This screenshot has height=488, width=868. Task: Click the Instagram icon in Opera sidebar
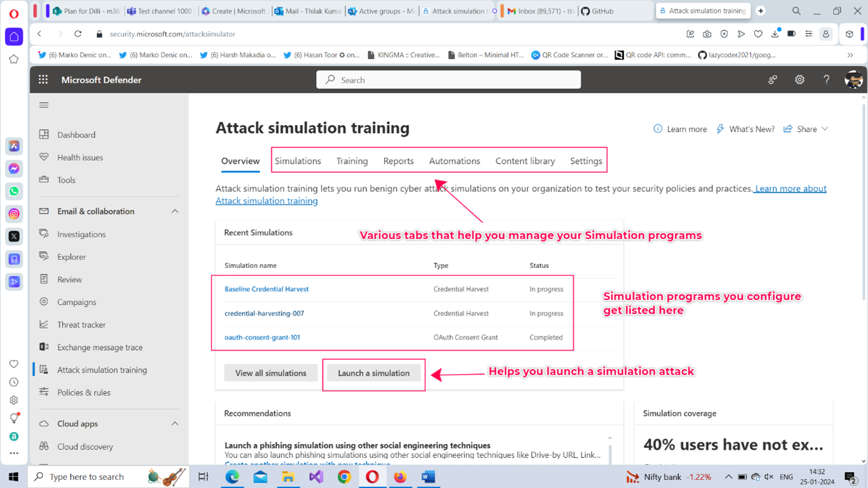click(x=14, y=214)
